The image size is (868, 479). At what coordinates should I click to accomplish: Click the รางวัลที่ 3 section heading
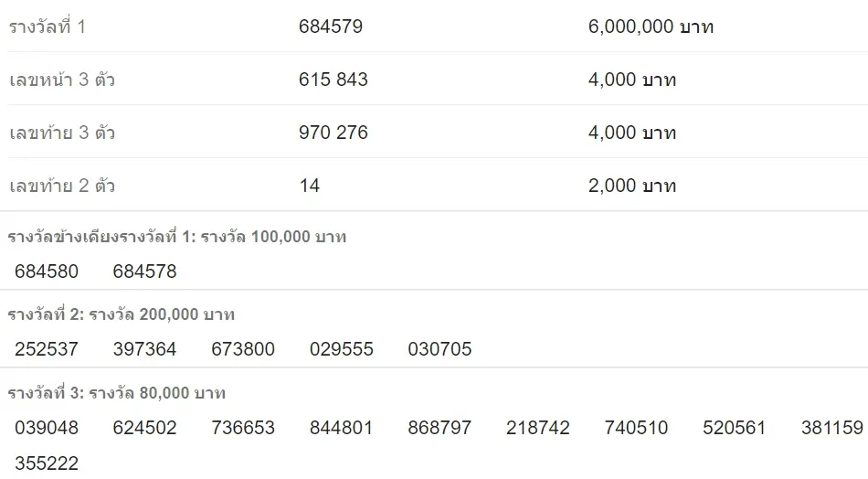tap(117, 394)
